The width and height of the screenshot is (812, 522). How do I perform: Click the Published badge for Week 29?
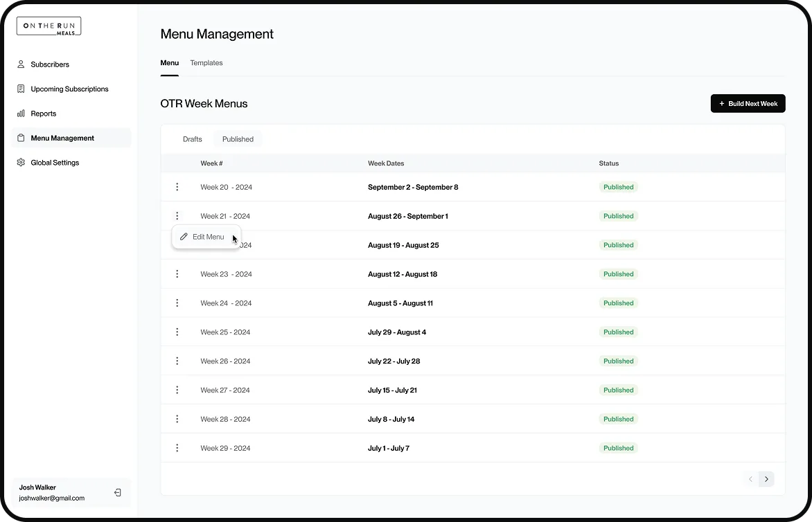[618, 448]
